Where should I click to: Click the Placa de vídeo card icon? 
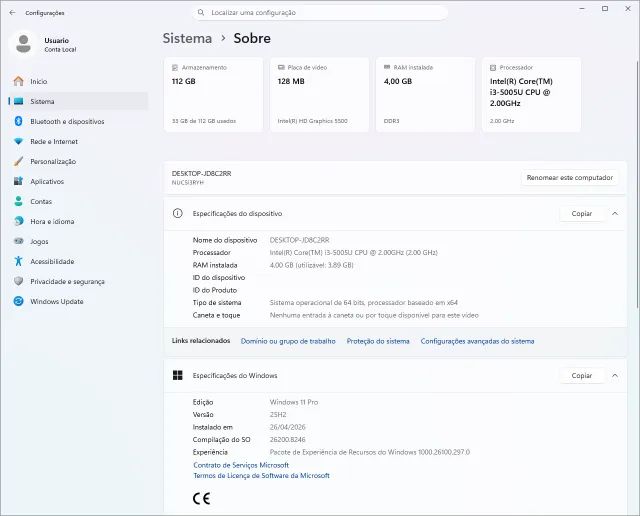coord(281,67)
